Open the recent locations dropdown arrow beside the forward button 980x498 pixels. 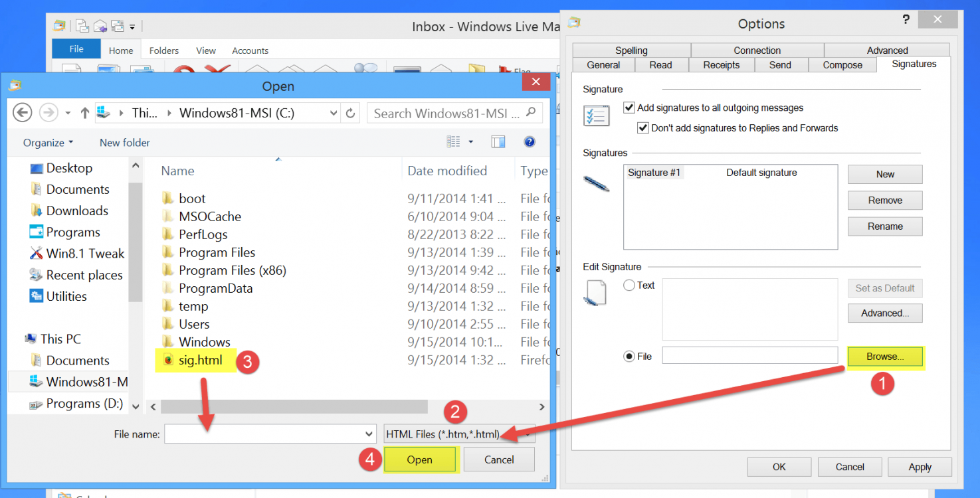click(68, 114)
